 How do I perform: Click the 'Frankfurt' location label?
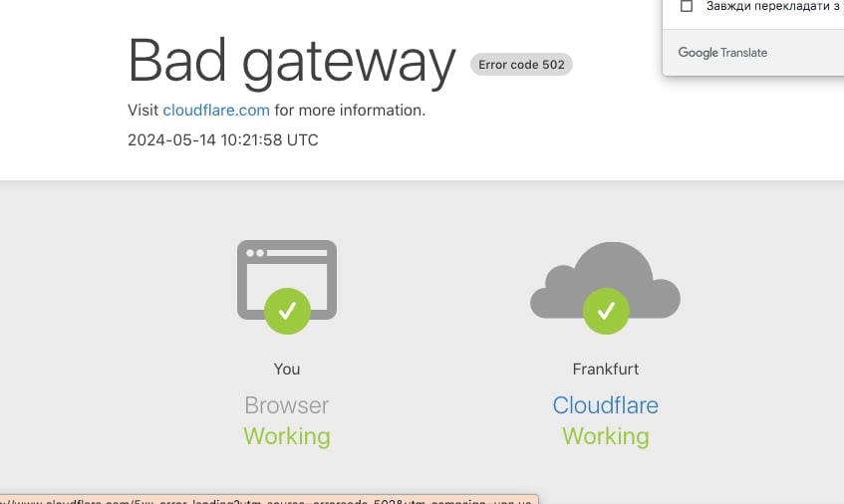[606, 369]
